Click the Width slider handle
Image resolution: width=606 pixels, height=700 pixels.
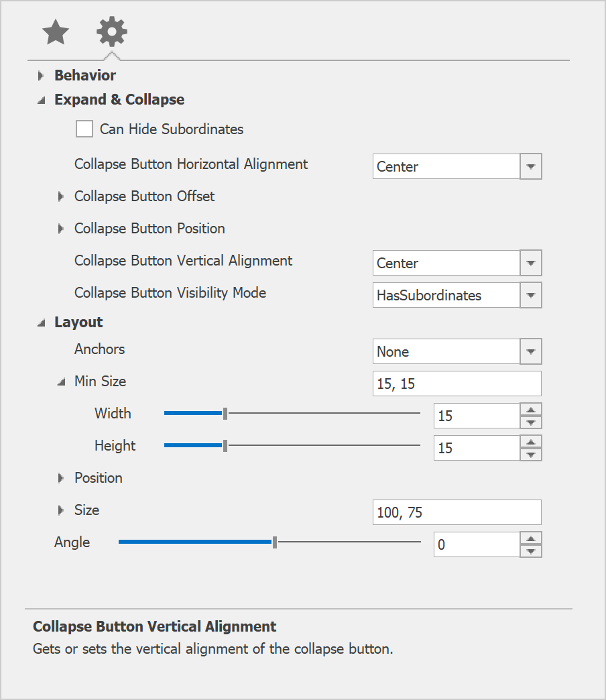click(225, 414)
